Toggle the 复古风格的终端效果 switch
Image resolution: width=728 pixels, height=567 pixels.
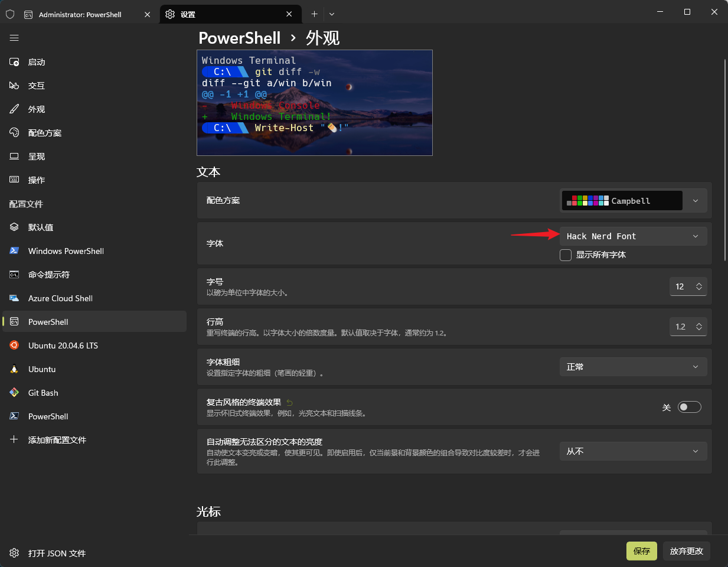pos(689,407)
